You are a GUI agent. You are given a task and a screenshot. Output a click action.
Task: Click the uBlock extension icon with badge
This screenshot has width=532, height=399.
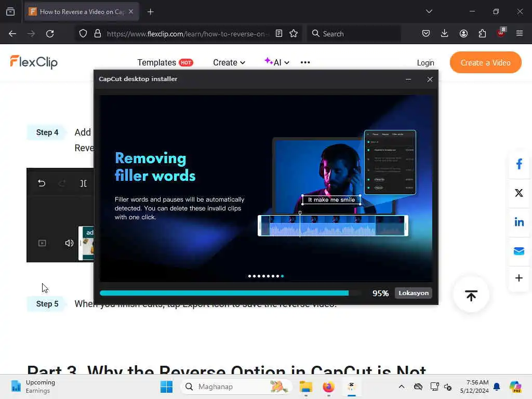coord(501,33)
